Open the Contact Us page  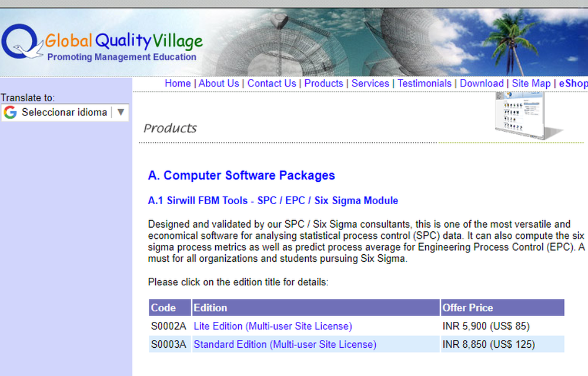pos(272,84)
